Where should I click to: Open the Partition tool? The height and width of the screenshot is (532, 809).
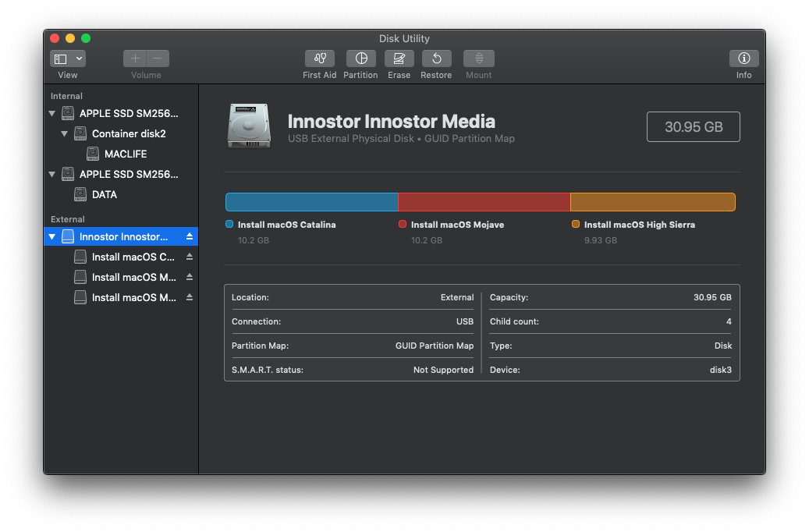pyautogui.click(x=360, y=59)
